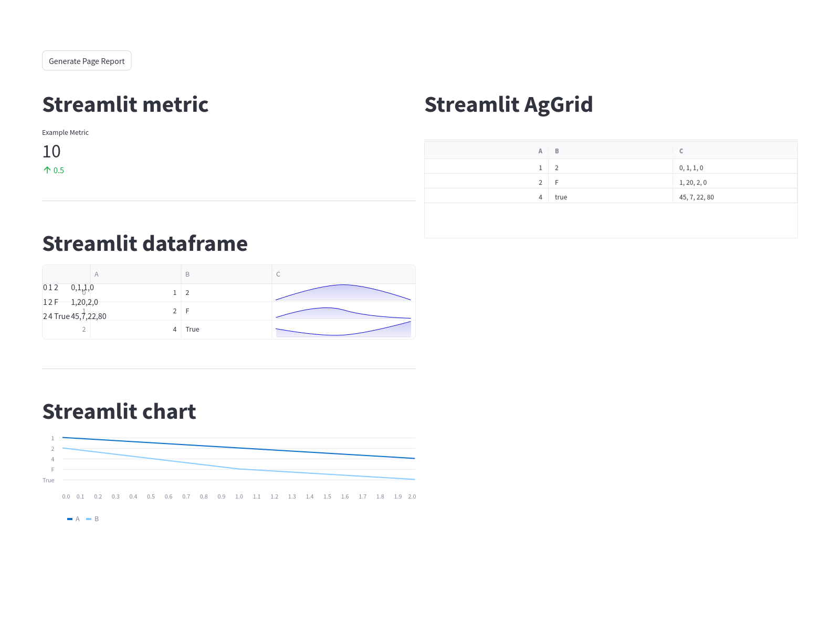Select AgGrid cell with value 'F'

(611, 183)
